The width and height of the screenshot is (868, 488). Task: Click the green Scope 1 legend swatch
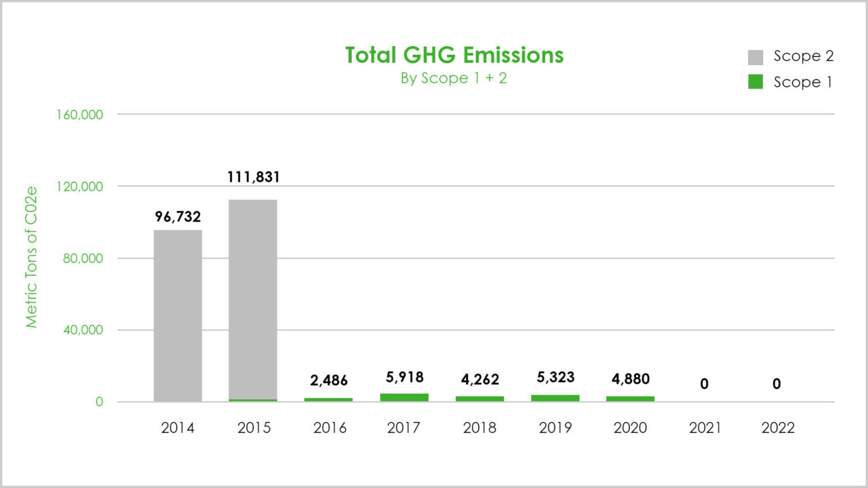coord(756,82)
